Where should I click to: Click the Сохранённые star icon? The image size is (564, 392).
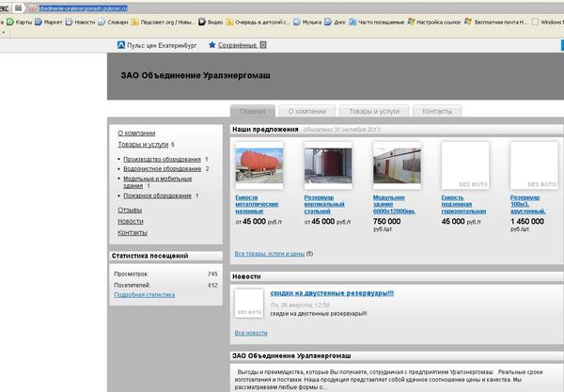212,44
